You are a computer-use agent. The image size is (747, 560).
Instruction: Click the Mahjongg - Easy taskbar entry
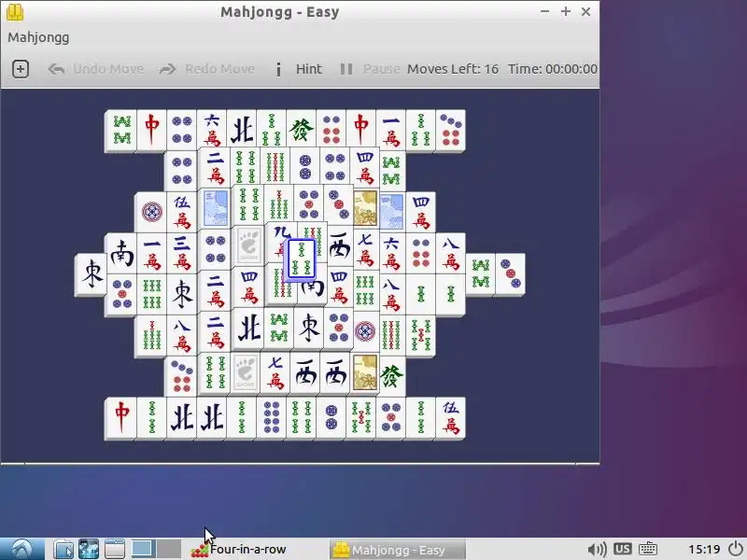[x=398, y=550]
